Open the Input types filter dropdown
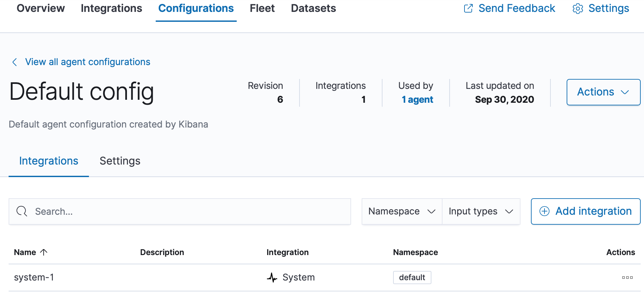Screen dimensions: 644x300 (x=481, y=211)
